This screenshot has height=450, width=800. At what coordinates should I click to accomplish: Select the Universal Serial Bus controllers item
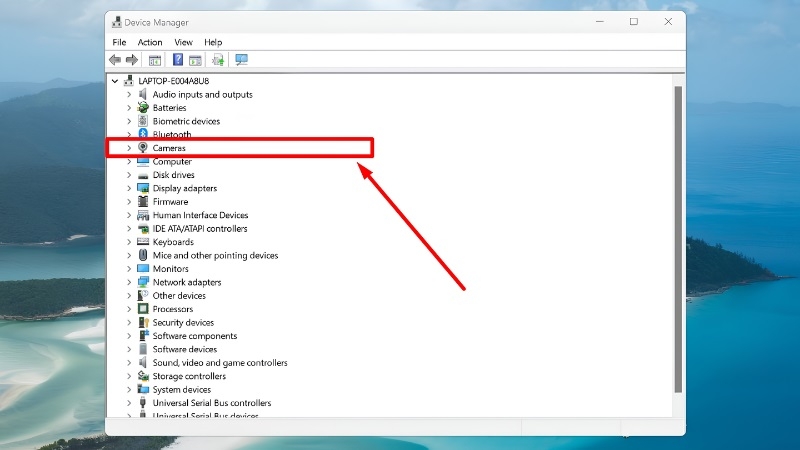pos(212,403)
